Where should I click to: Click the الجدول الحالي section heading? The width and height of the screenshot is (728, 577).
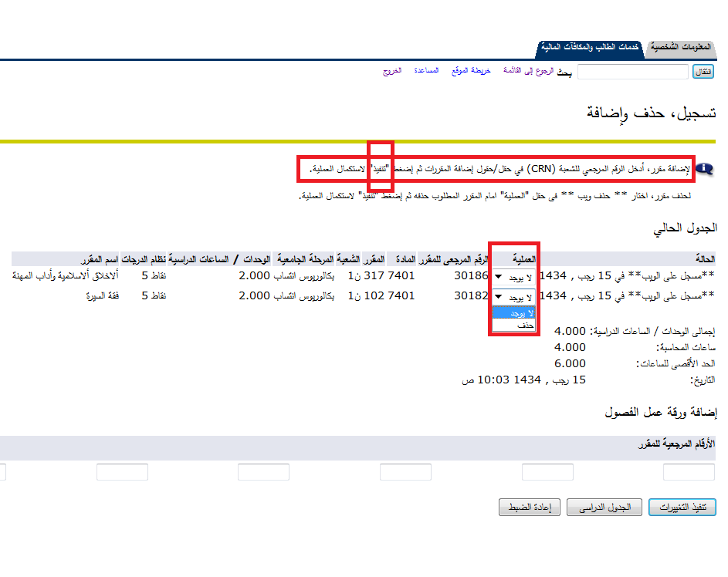pos(685,228)
